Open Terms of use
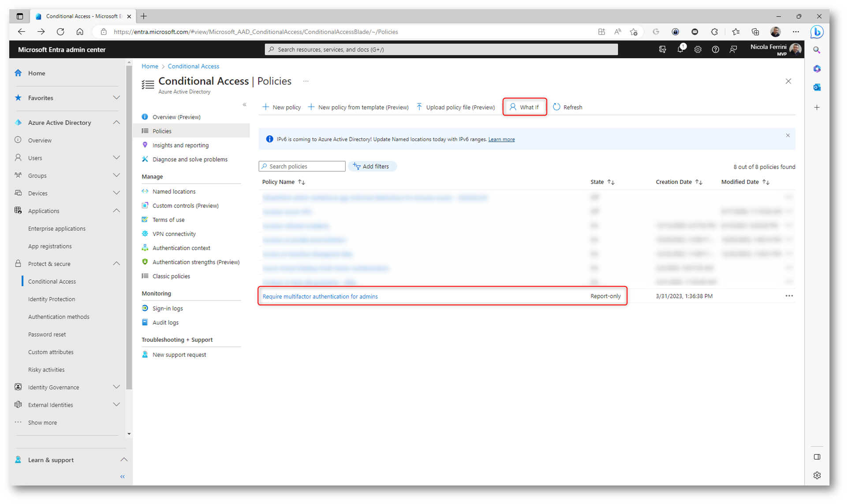The width and height of the screenshot is (848, 504). pyautogui.click(x=168, y=220)
